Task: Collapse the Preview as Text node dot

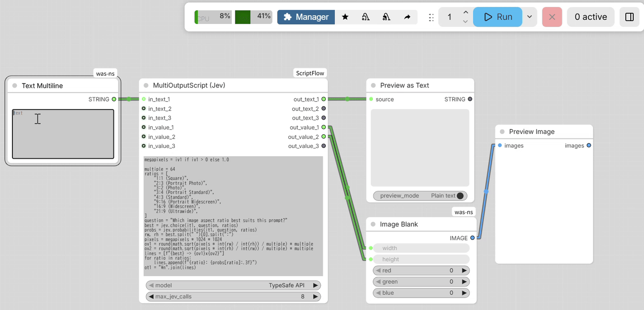Action: point(373,85)
